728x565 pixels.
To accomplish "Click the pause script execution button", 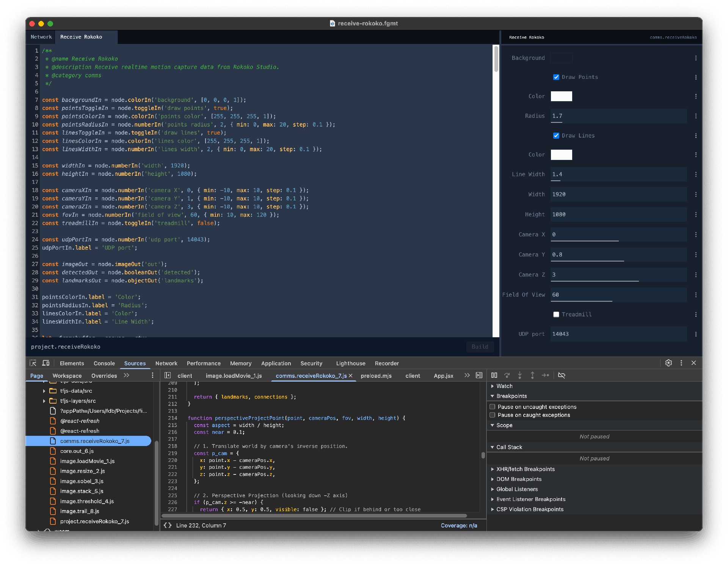I will click(x=494, y=375).
